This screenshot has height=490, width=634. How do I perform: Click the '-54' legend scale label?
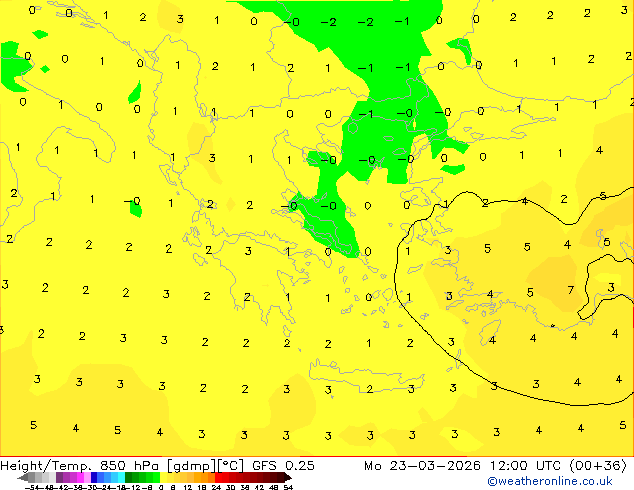33,487
